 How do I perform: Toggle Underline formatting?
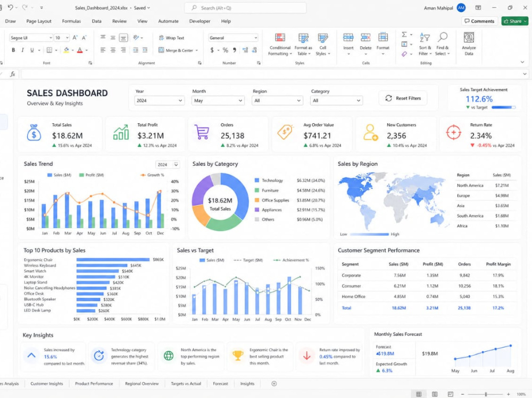(32, 50)
